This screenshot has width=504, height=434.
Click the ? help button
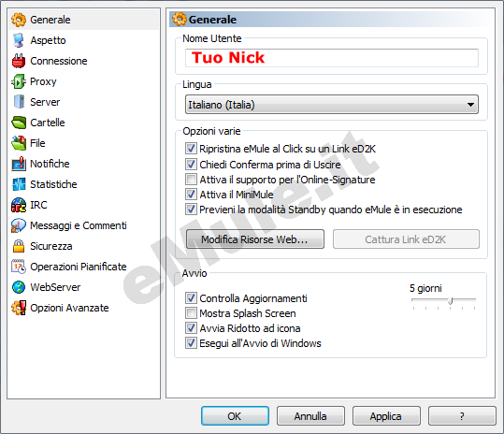(462, 416)
